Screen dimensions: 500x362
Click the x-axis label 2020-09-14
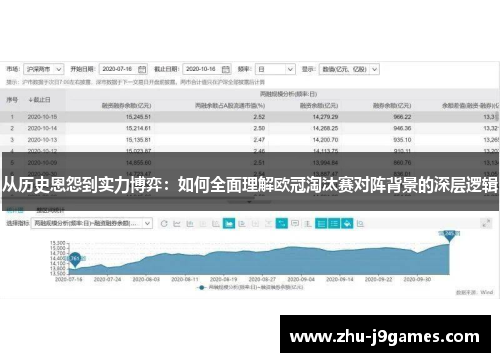[340, 279]
